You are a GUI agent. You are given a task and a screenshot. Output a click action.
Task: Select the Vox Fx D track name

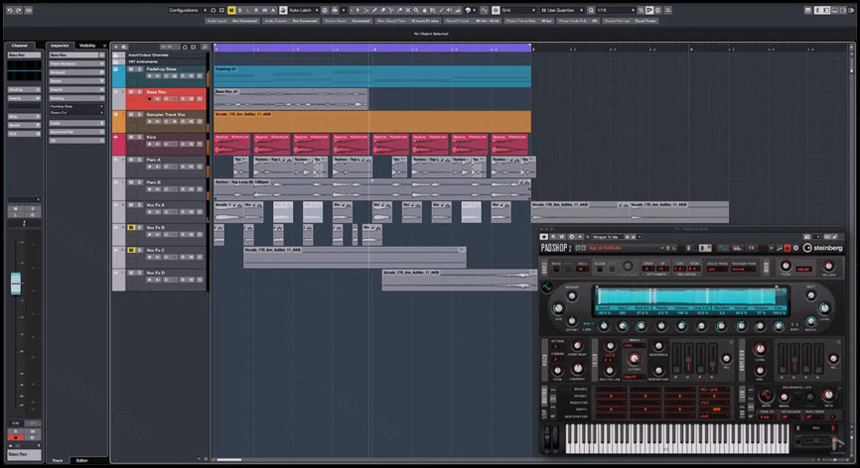coord(155,273)
